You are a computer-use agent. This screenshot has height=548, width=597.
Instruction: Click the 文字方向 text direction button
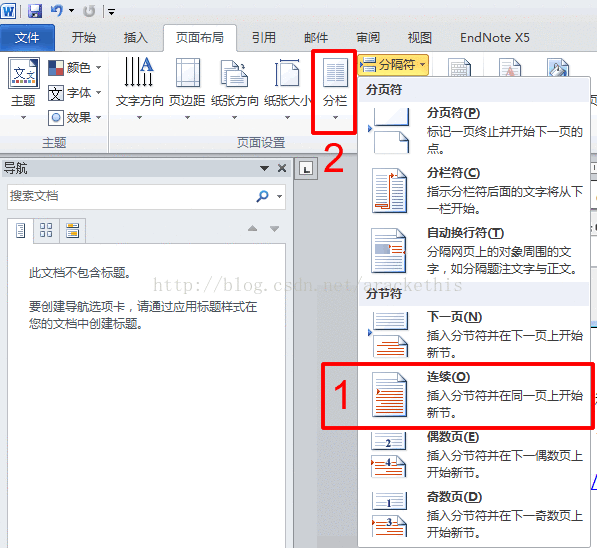point(139,88)
